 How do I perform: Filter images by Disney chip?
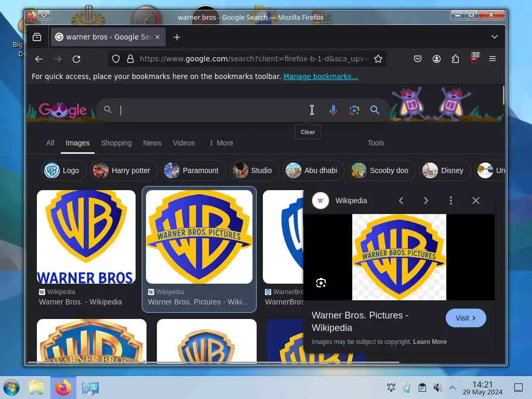coord(445,170)
